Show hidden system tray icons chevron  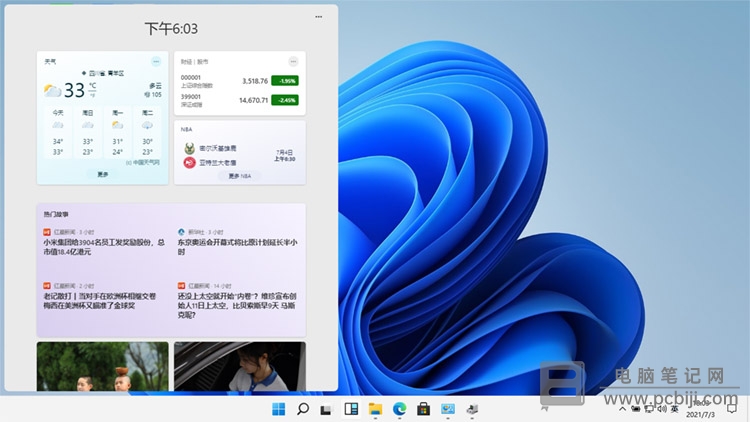[622, 409]
